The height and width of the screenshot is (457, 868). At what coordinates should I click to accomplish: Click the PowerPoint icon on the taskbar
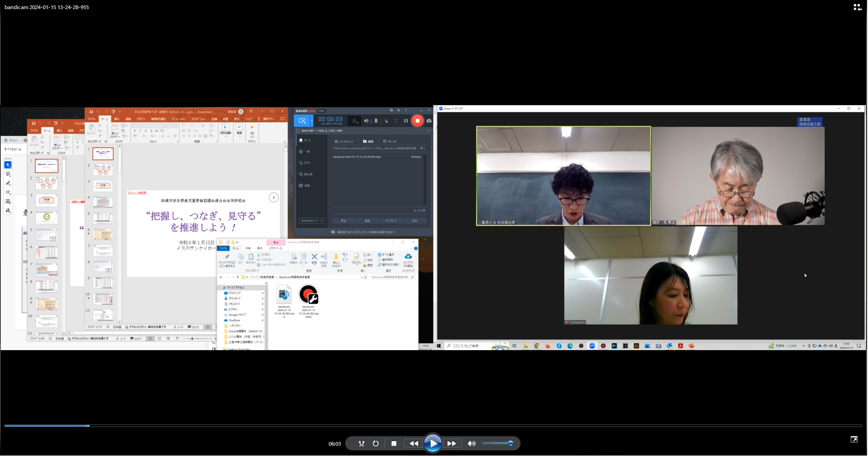click(692, 346)
